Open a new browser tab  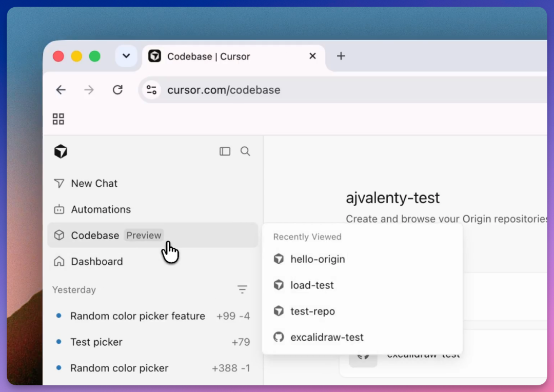tap(341, 56)
